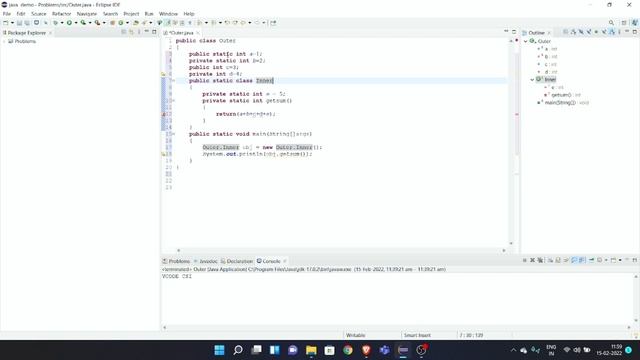Open the Brave browser from taskbar
This screenshot has width=640, height=360.
(366, 350)
